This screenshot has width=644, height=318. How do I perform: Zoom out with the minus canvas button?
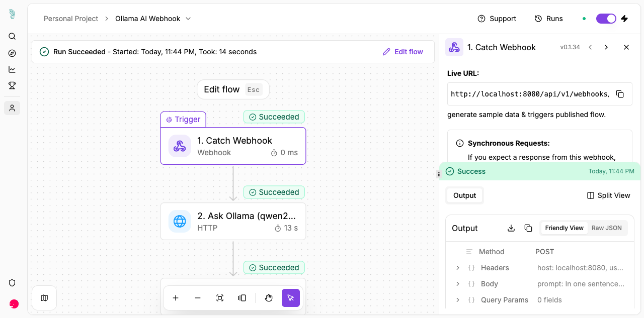tap(198, 298)
